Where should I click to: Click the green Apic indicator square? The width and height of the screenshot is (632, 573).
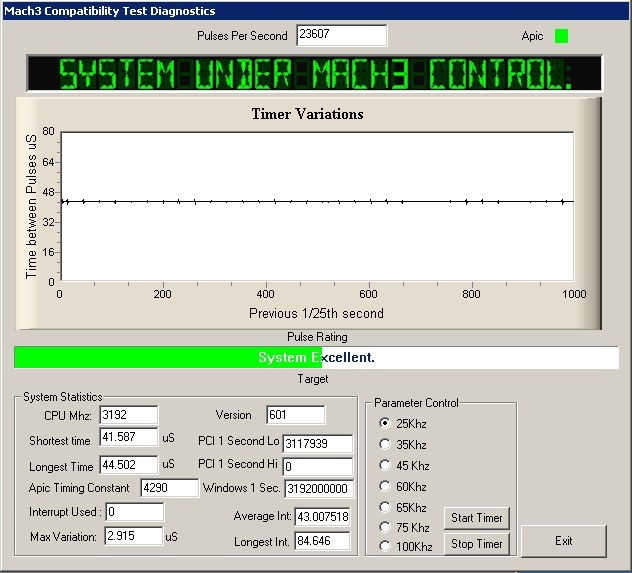tap(561, 36)
